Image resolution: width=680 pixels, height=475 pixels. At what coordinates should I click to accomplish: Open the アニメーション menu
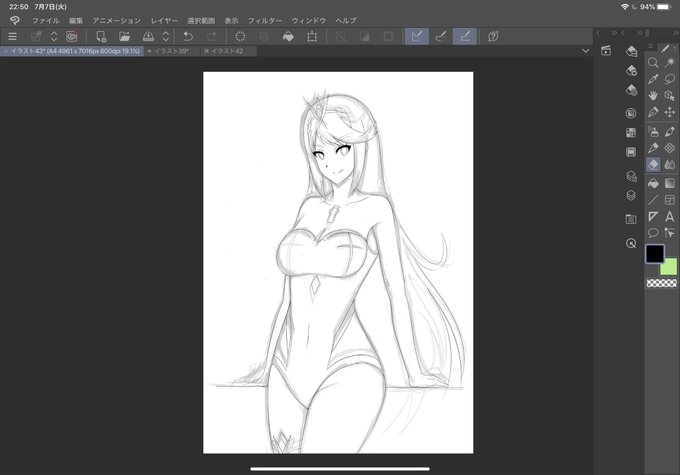pyautogui.click(x=116, y=20)
